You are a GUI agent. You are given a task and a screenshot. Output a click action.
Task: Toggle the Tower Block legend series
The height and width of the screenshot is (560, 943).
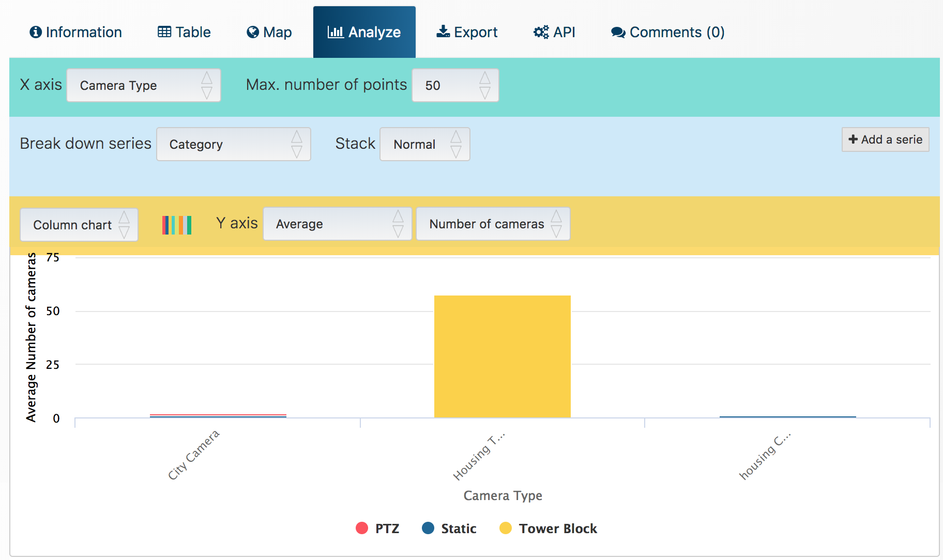[x=548, y=528]
